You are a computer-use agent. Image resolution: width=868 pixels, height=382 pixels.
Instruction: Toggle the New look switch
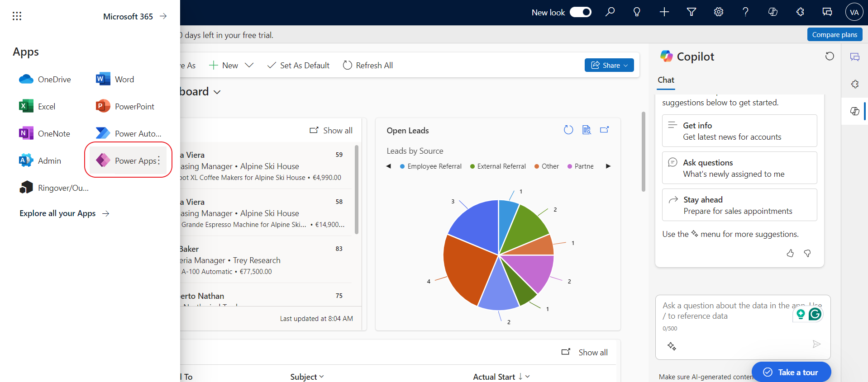click(x=581, y=12)
